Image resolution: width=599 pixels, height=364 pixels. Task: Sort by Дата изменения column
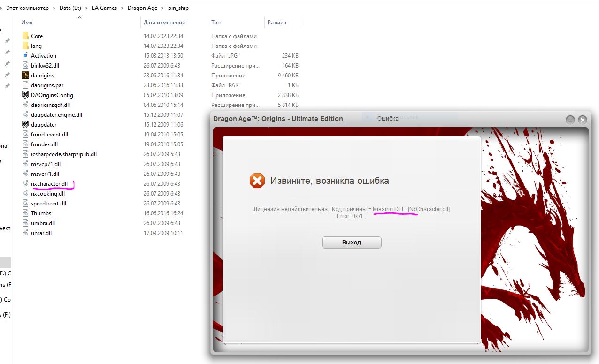point(164,23)
